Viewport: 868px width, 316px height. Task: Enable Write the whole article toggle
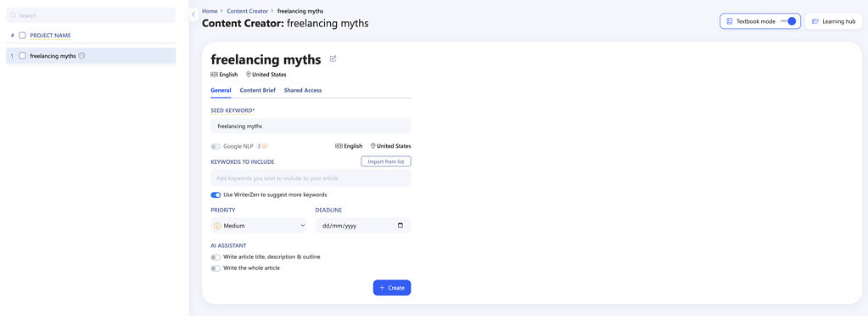(x=216, y=268)
